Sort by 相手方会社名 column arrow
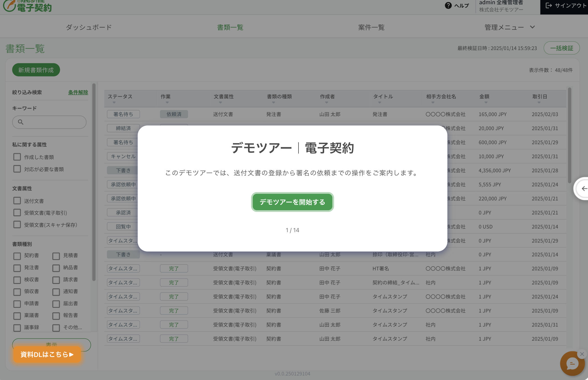 point(433,103)
